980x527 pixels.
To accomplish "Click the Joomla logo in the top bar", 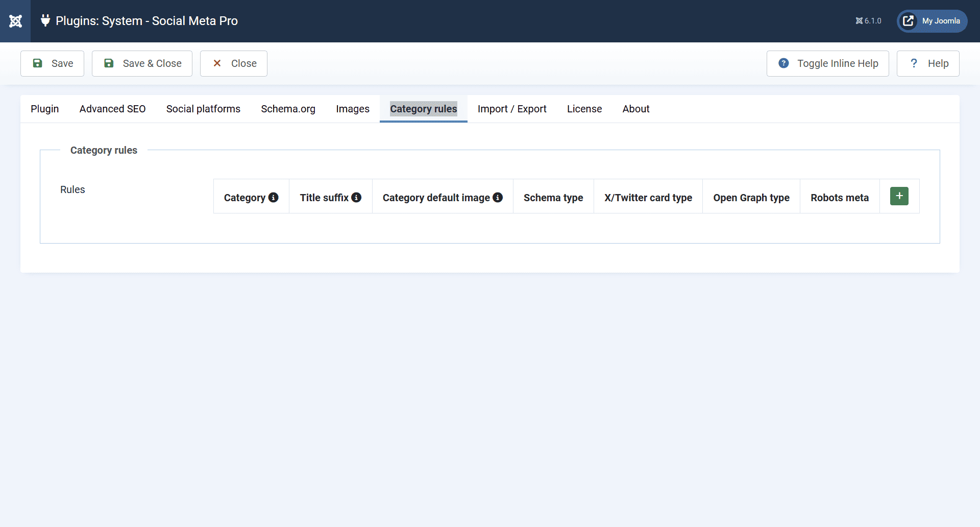I will (15, 21).
